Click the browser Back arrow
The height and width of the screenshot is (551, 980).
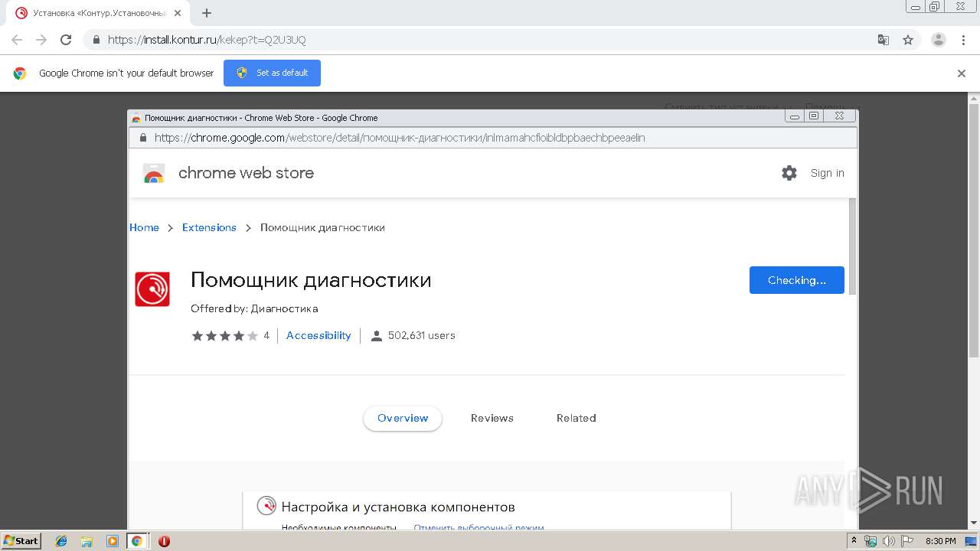pyautogui.click(x=17, y=40)
